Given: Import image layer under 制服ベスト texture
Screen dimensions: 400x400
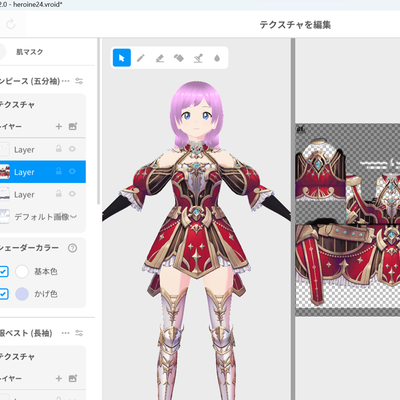Looking at the screenshot, I should [73, 378].
